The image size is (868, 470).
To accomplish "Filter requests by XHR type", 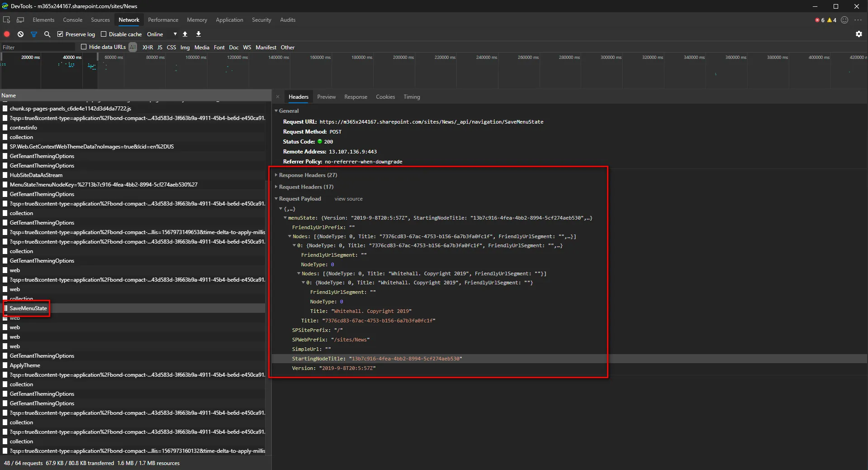I will tap(148, 47).
